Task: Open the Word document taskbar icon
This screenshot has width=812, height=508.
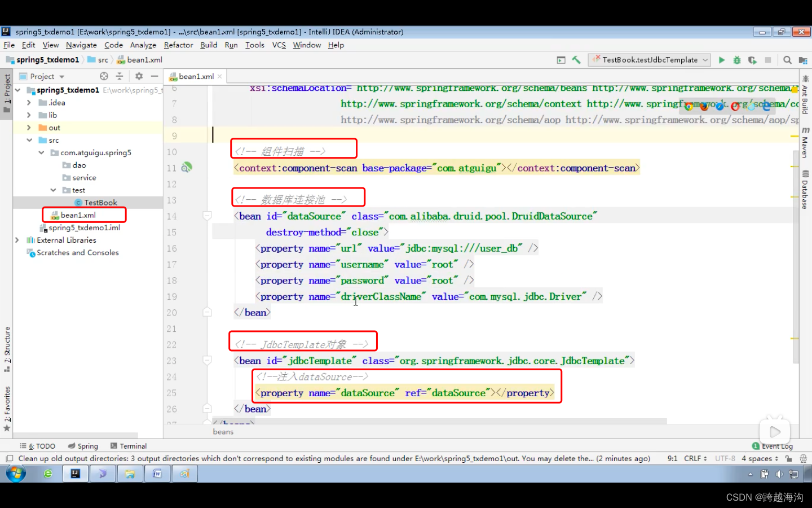Action: pyautogui.click(x=157, y=474)
